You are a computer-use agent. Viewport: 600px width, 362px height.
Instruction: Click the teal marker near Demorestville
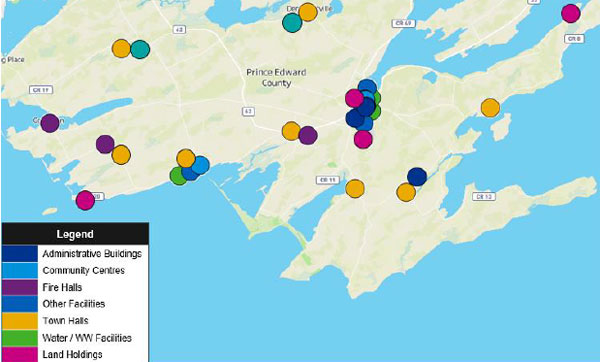292,23
